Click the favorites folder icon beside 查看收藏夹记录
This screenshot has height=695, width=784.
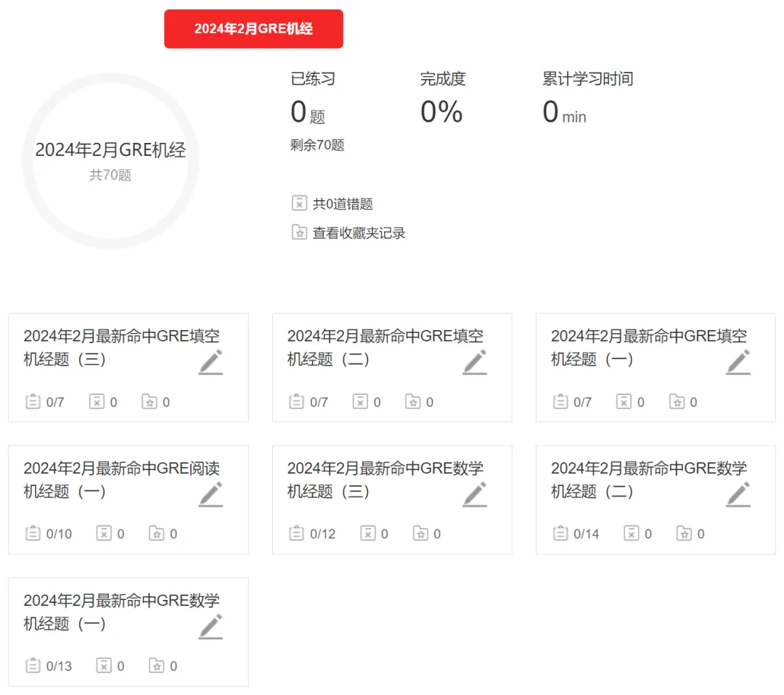pos(299,232)
